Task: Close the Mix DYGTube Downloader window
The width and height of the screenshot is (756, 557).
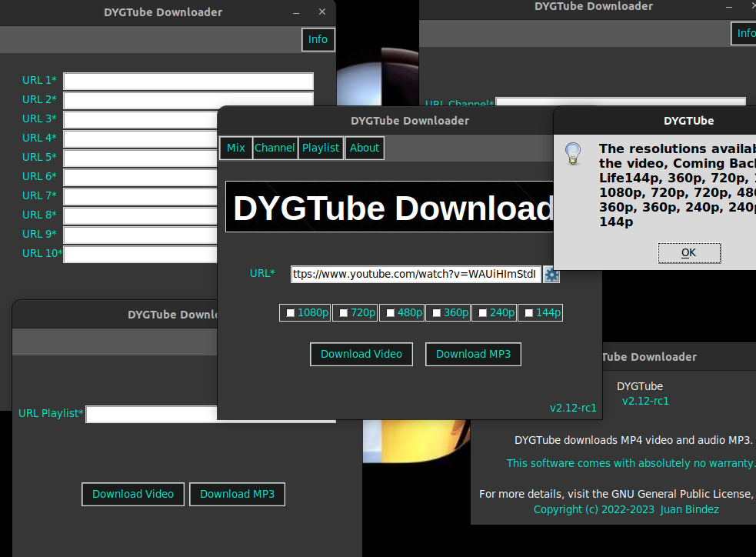Action: [322, 12]
